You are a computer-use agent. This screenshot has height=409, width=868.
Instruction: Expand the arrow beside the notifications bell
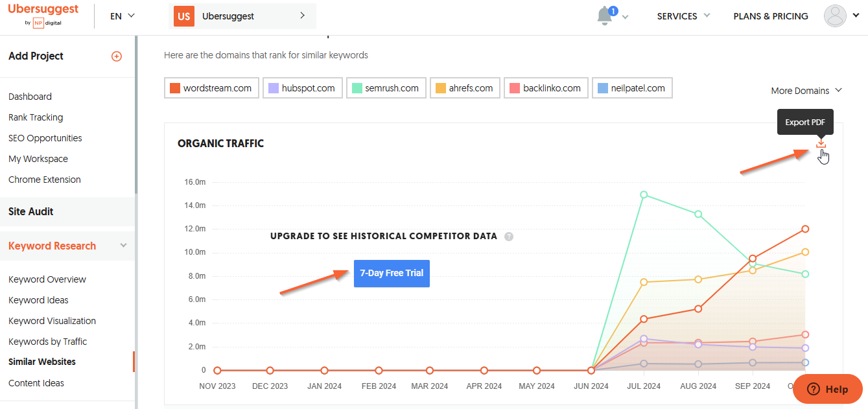(625, 18)
